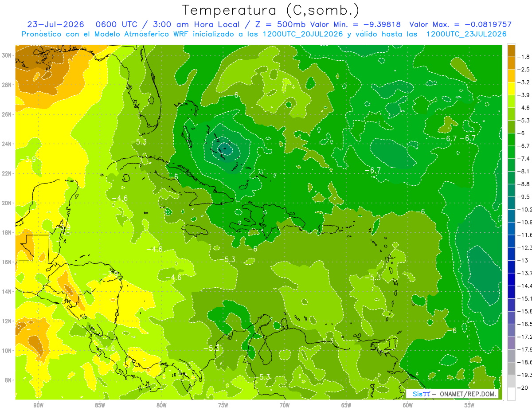The image size is (532, 411).
Task: Click the 14N latitude axis label
Action: 8,291
